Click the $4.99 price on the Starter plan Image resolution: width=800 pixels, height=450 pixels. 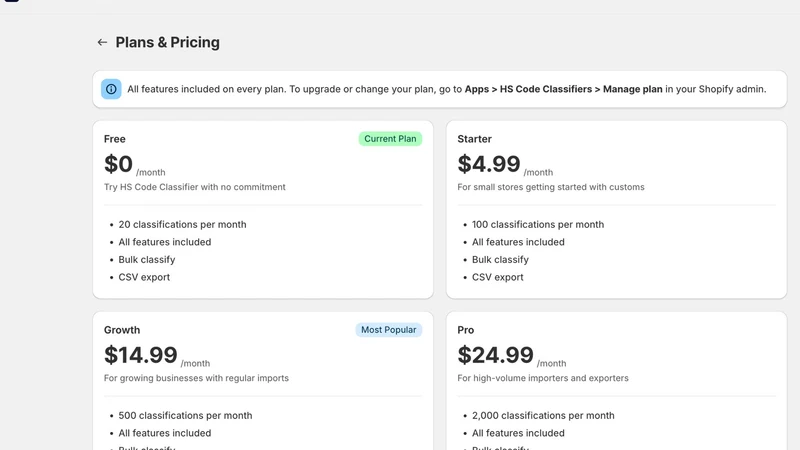pyautogui.click(x=489, y=164)
